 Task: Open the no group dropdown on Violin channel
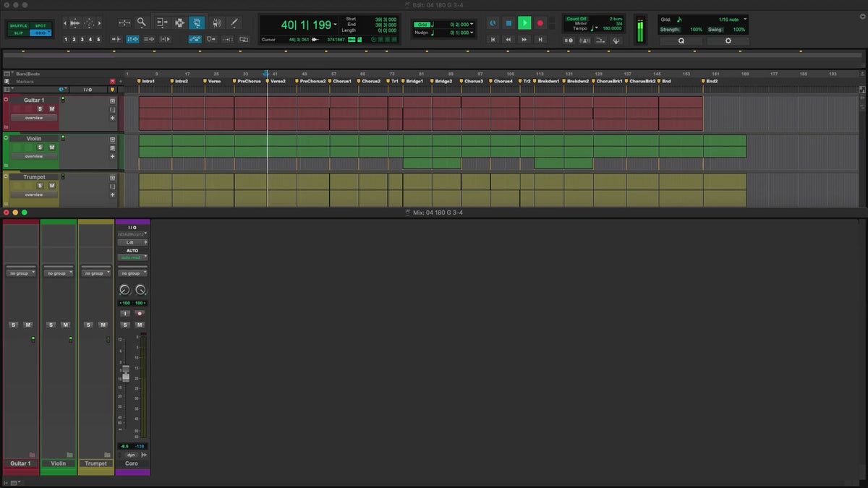58,273
